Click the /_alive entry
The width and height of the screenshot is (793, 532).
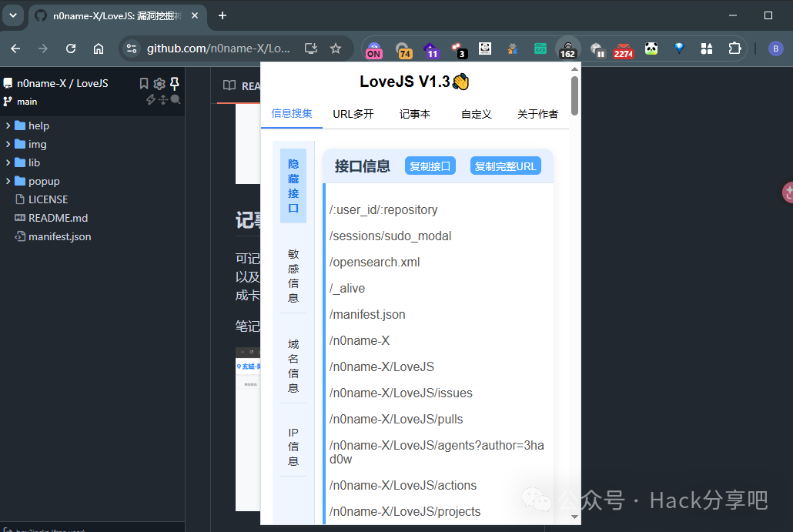pos(347,288)
